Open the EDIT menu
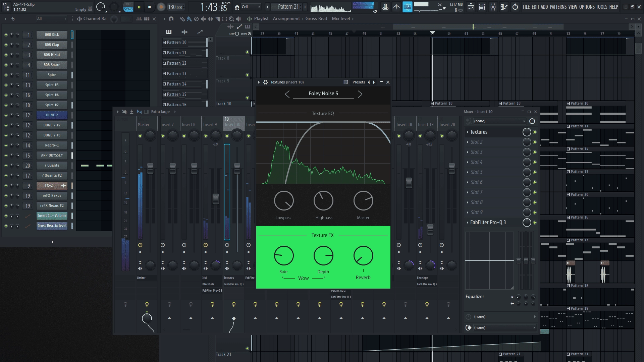Screen dimensions: 644x362 (x=535, y=7)
